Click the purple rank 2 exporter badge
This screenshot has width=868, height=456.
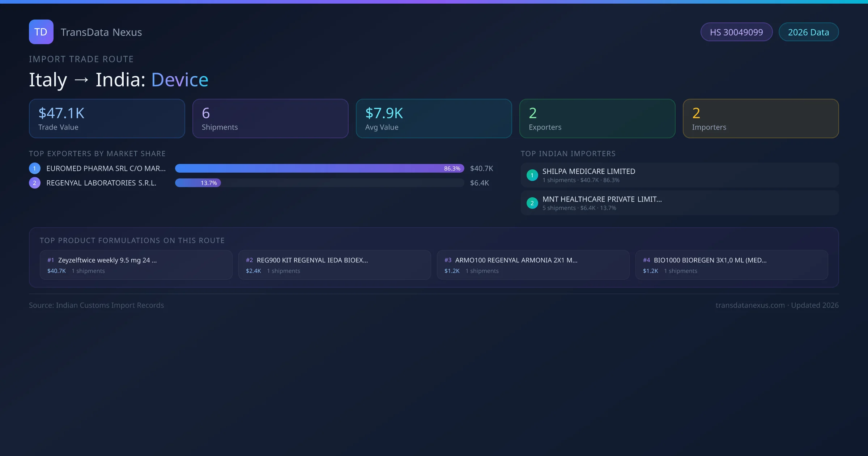(35, 183)
